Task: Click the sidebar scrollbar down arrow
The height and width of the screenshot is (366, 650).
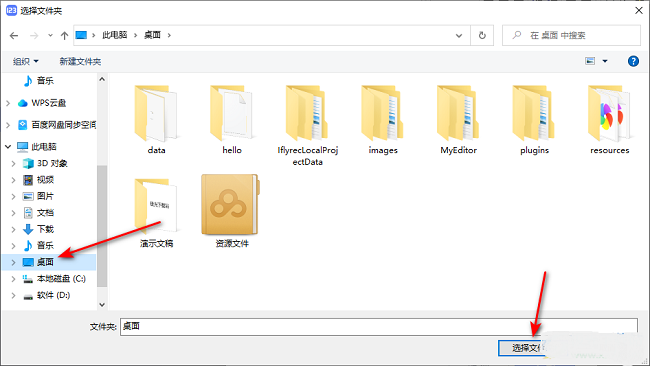Action: coord(102,305)
